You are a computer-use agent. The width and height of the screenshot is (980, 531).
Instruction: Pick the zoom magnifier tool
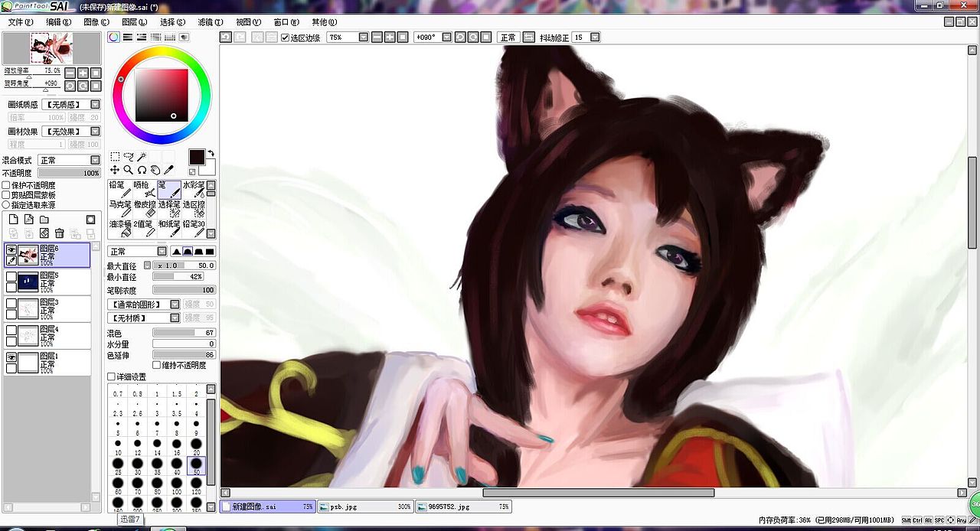click(x=129, y=170)
